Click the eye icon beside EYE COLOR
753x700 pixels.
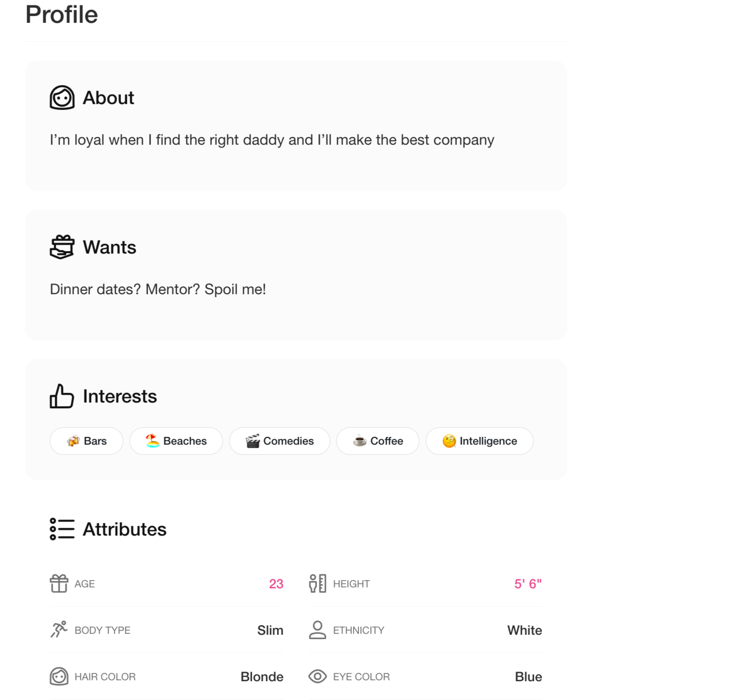point(317,676)
